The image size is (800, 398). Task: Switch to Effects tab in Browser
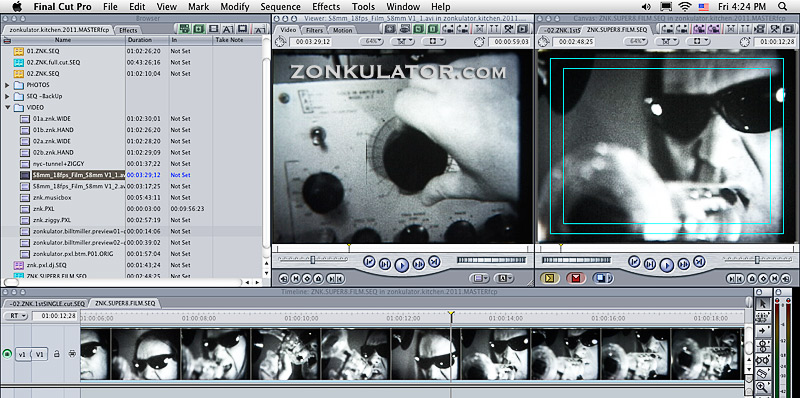pos(128,30)
